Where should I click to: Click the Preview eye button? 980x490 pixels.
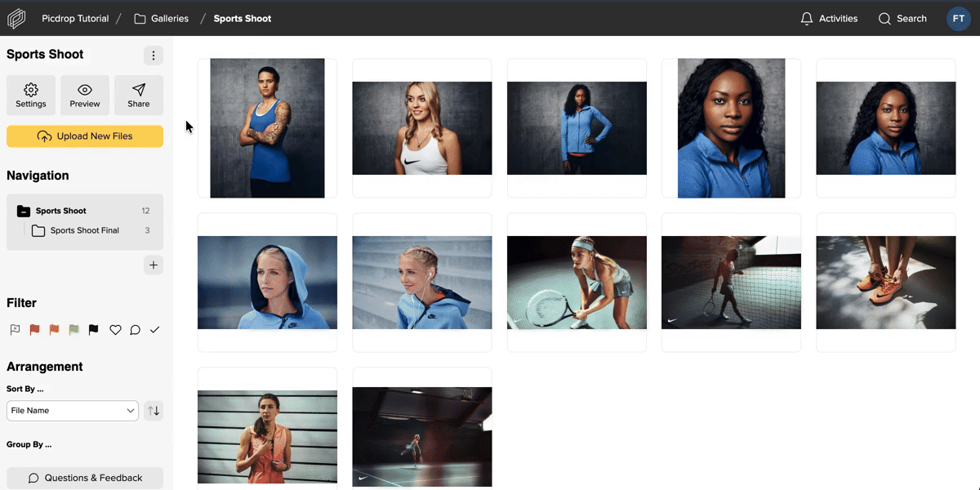[85, 95]
